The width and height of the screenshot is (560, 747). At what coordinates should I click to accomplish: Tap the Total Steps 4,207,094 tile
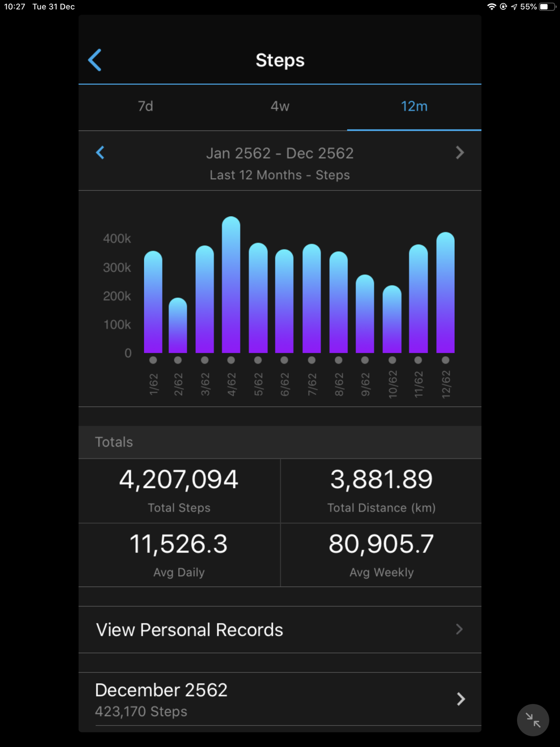(179, 490)
